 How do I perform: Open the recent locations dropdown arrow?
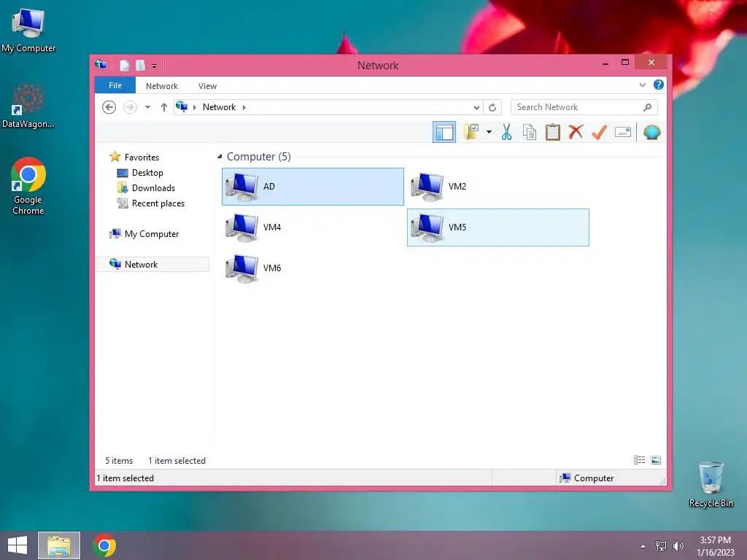(147, 107)
